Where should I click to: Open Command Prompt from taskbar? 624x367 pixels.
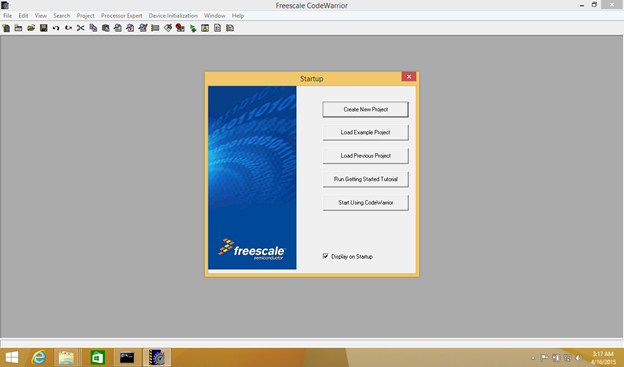pos(127,357)
